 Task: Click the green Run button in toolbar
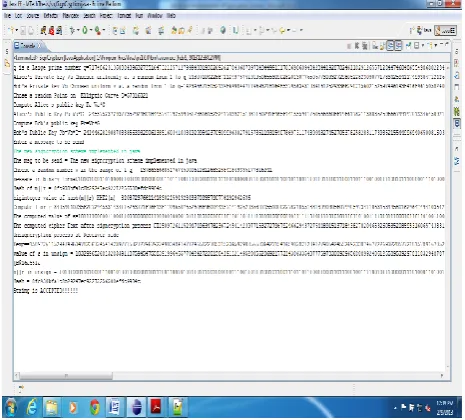tap(85, 30)
